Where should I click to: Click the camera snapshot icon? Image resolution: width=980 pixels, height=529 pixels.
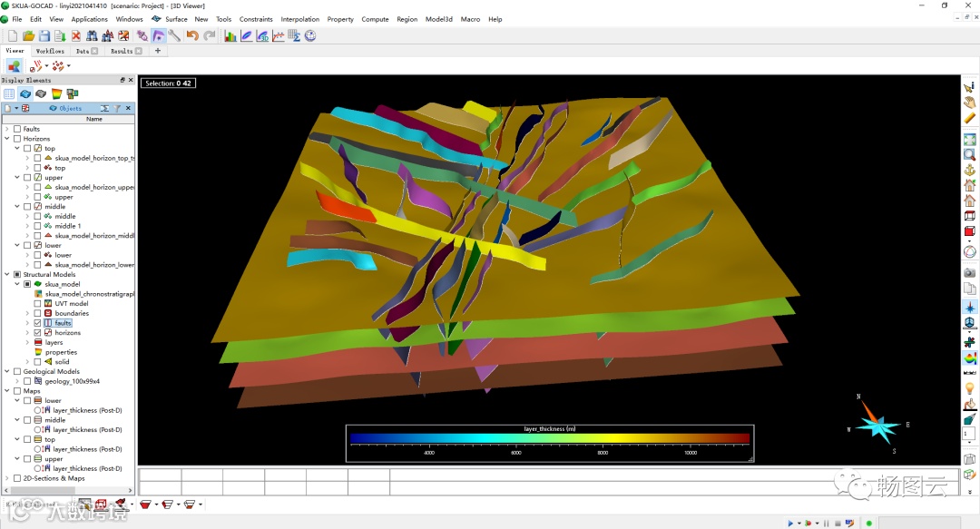pos(969,272)
